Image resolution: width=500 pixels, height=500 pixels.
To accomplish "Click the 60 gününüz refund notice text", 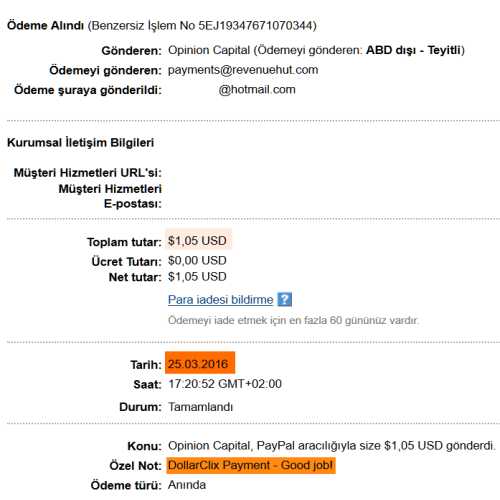I will click(x=293, y=320).
